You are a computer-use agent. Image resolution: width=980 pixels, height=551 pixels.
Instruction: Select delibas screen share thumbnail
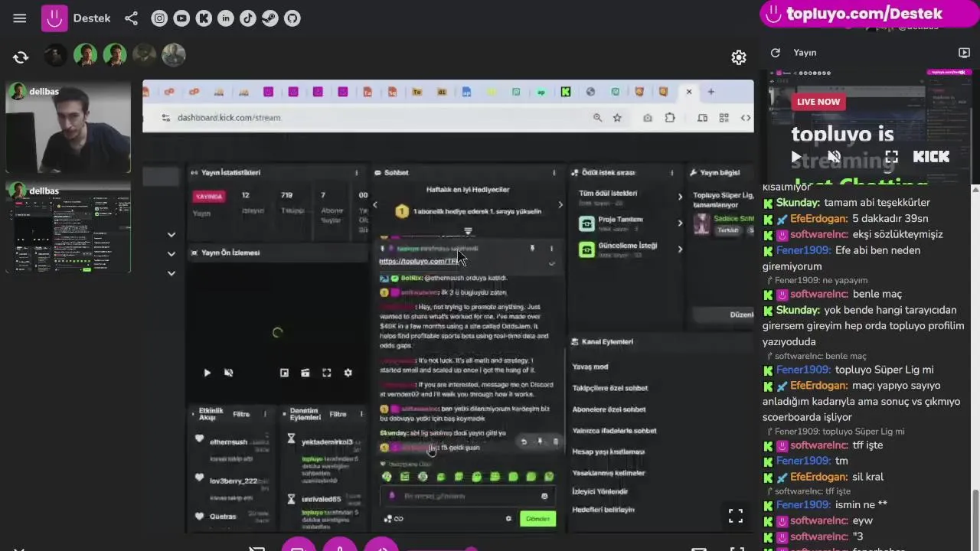tap(68, 227)
